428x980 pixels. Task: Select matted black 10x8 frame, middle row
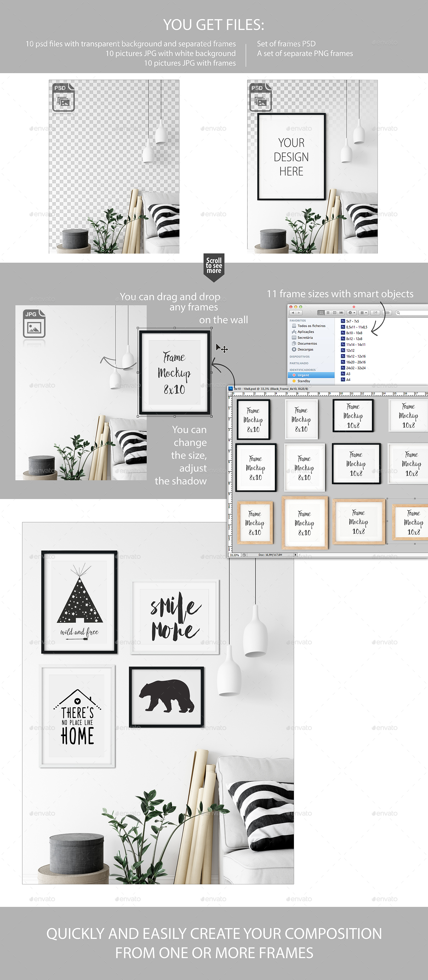coord(356,463)
